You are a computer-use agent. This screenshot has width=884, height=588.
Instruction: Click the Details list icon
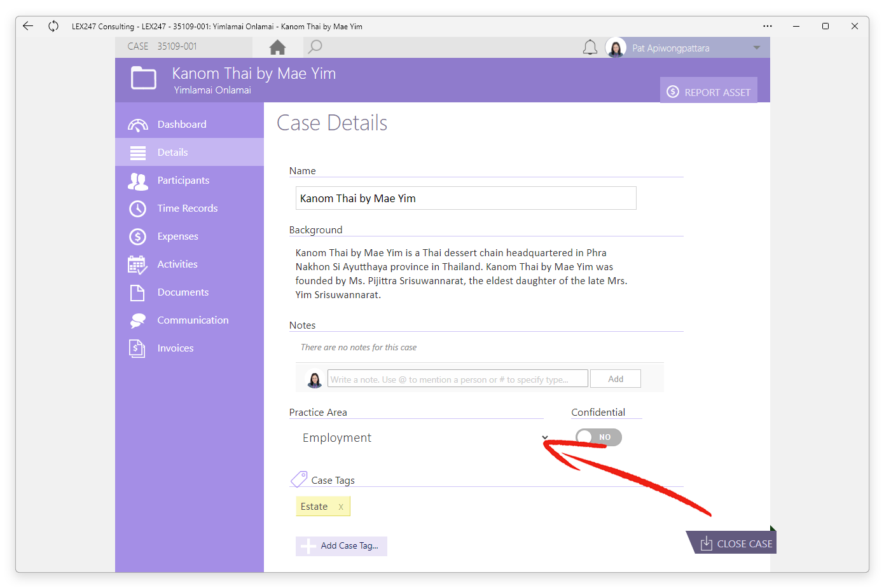click(138, 153)
